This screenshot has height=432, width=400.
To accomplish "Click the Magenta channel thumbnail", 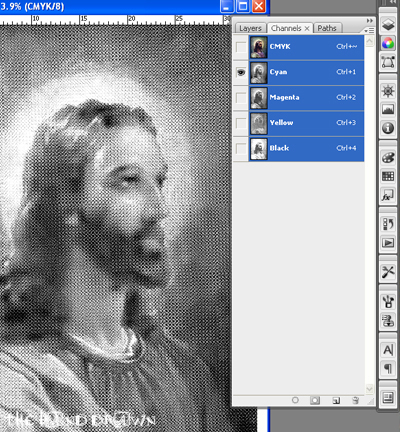I will (259, 98).
